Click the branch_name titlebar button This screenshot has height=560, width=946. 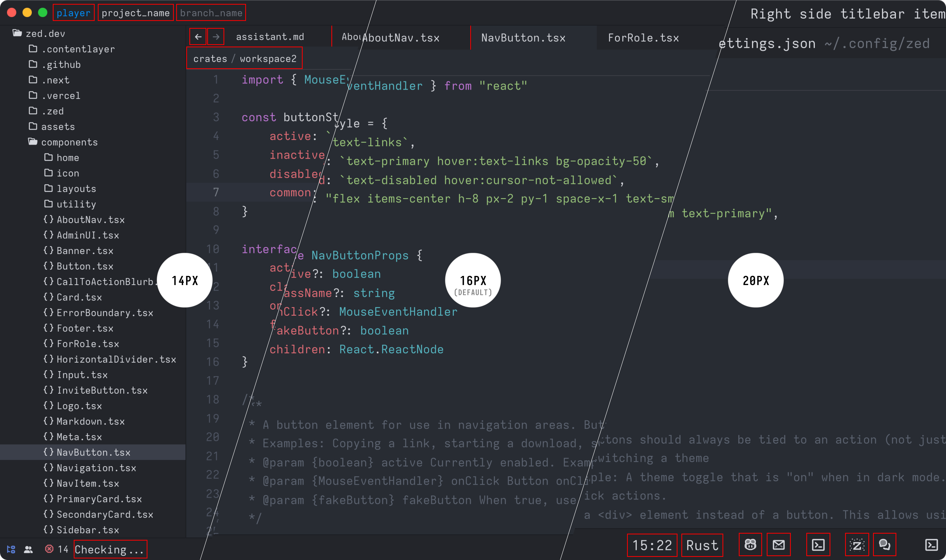coord(211,13)
